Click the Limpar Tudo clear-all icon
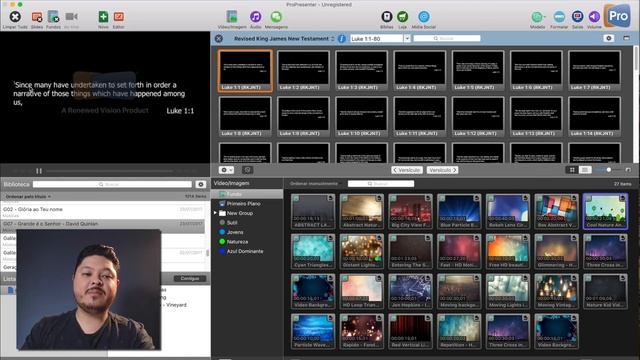640x360 pixels. (x=15, y=17)
